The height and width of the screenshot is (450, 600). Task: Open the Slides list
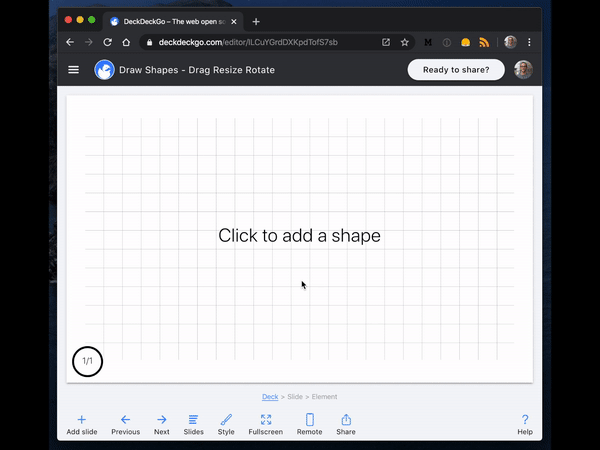tap(193, 424)
